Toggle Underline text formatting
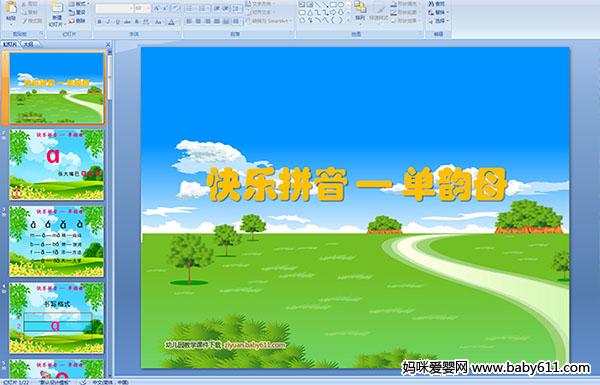Image resolution: width=600 pixels, height=385 pixels. click(118, 22)
